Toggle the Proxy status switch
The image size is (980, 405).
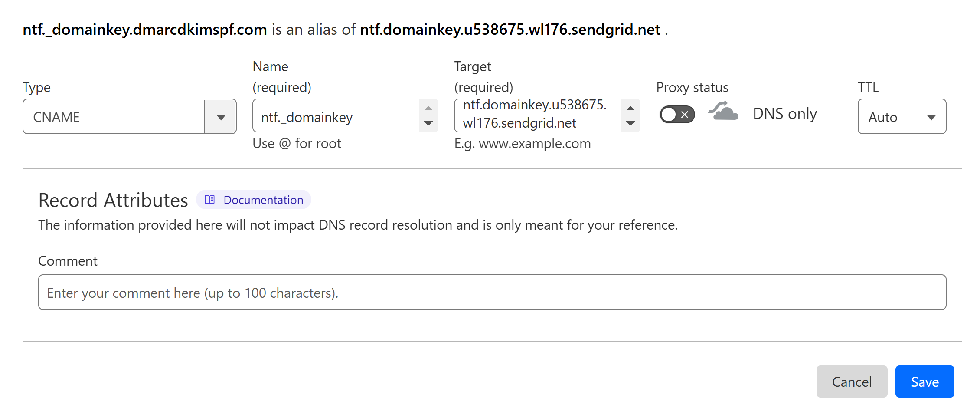pos(677,115)
